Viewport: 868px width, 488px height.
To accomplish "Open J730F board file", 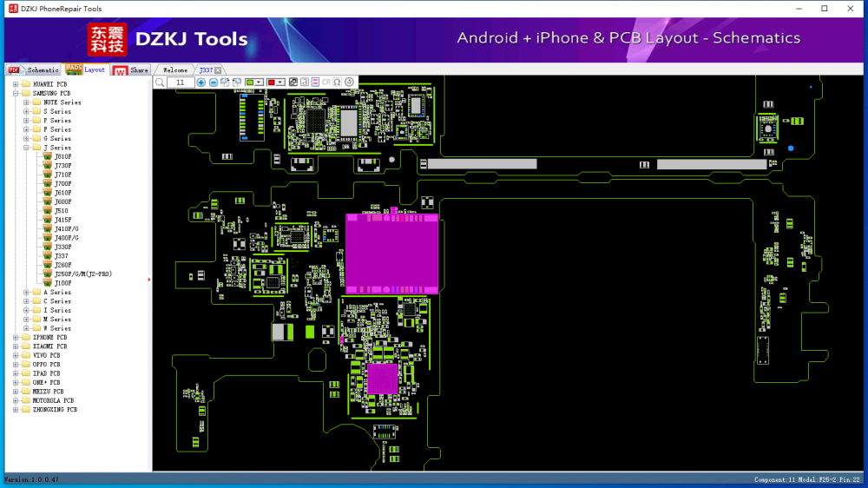I will coord(62,166).
